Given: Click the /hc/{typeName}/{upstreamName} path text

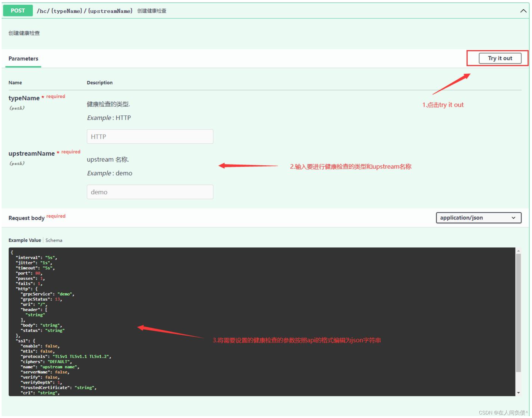Looking at the screenshot, I should pos(84,11).
